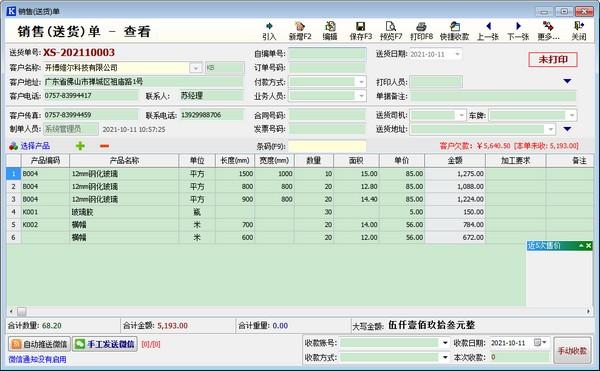Click the 单价 column header

point(402,161)
